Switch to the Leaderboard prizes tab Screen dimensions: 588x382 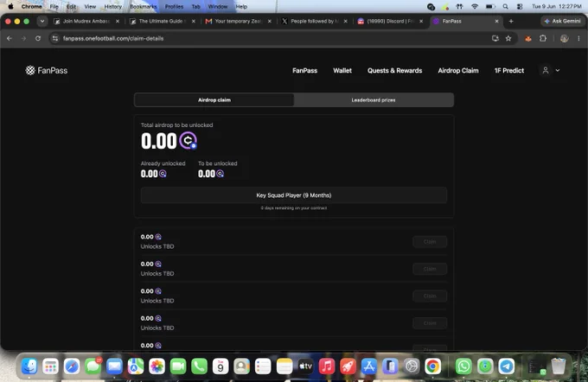tap(374, 100)
